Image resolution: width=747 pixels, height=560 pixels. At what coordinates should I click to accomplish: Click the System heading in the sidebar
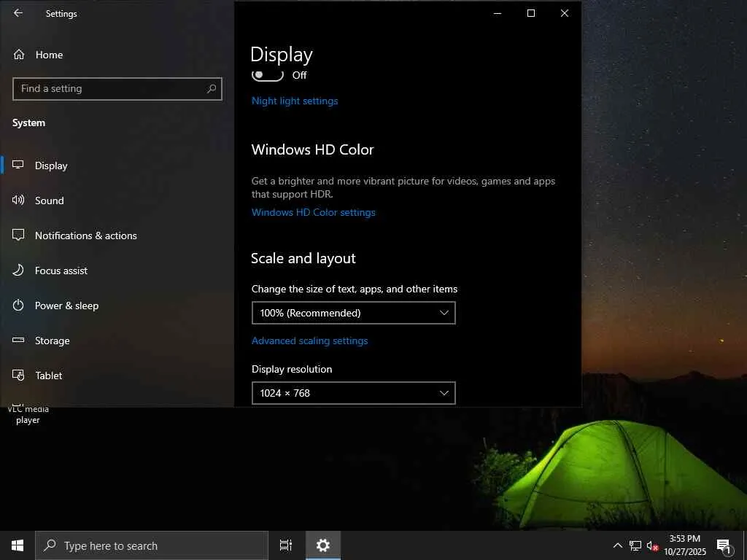point(28,122)
